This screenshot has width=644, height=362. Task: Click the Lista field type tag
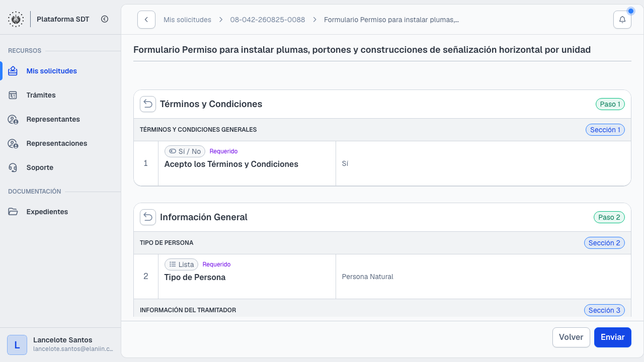181,264
